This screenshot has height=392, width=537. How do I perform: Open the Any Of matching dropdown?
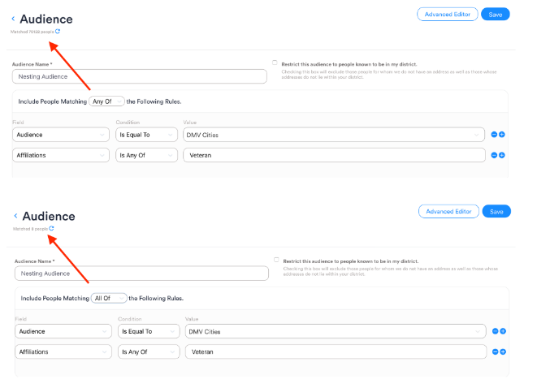[107, 101]
